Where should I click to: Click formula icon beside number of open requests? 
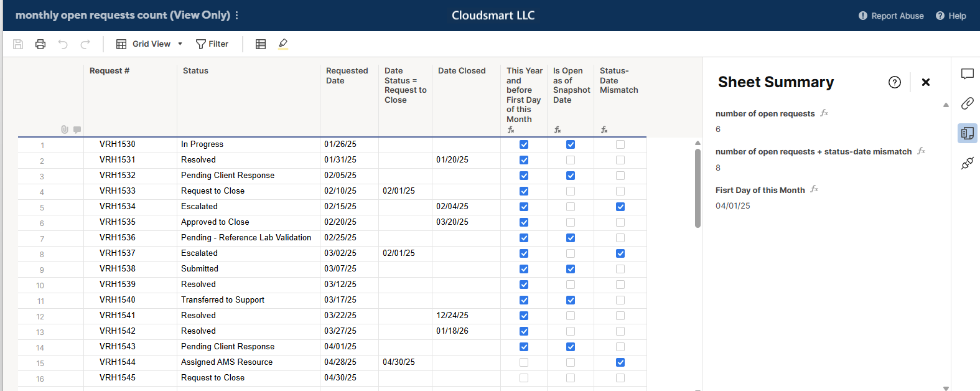click(x=824, y=113)
